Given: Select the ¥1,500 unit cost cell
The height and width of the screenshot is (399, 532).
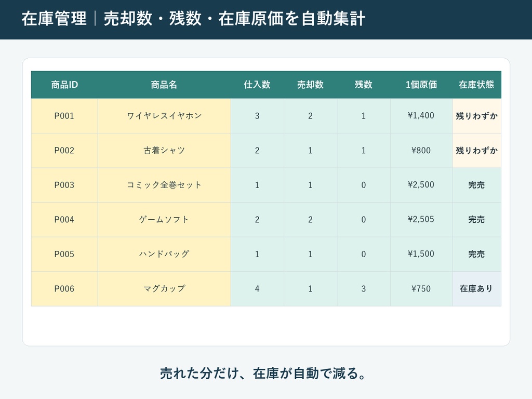Looking at the screenshot, I should [x=421, y=255].
